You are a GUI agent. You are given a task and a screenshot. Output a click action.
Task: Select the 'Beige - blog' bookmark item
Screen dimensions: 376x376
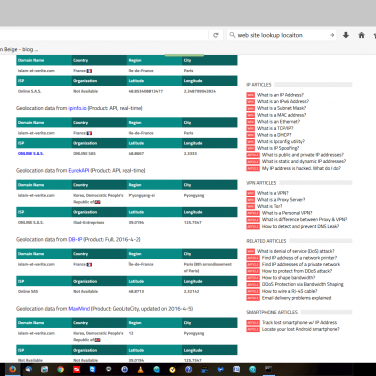click(19, 49)
